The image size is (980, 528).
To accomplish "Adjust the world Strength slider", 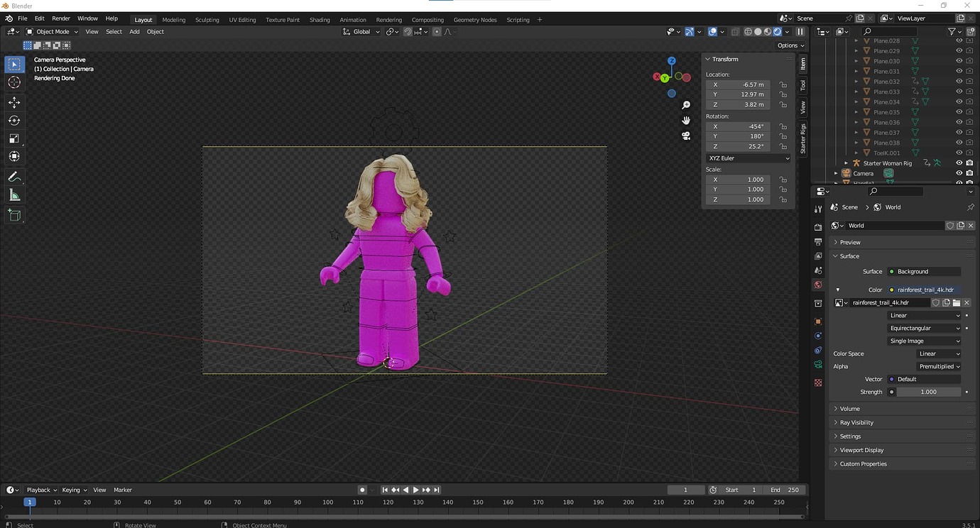I will [x=928, y=391].
